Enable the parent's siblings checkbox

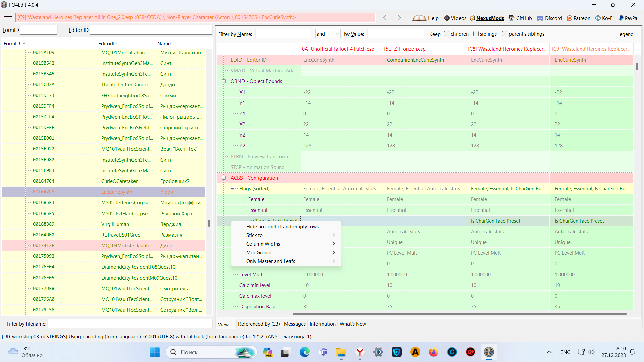coord(505,34)
